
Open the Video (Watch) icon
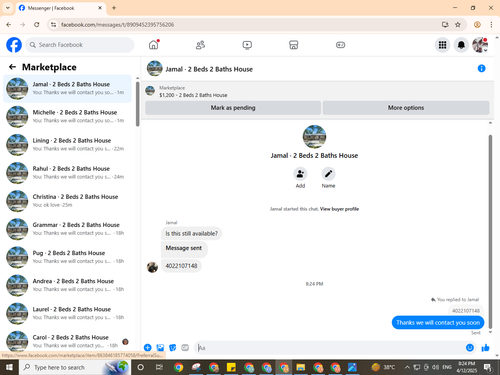coord(247,45)
